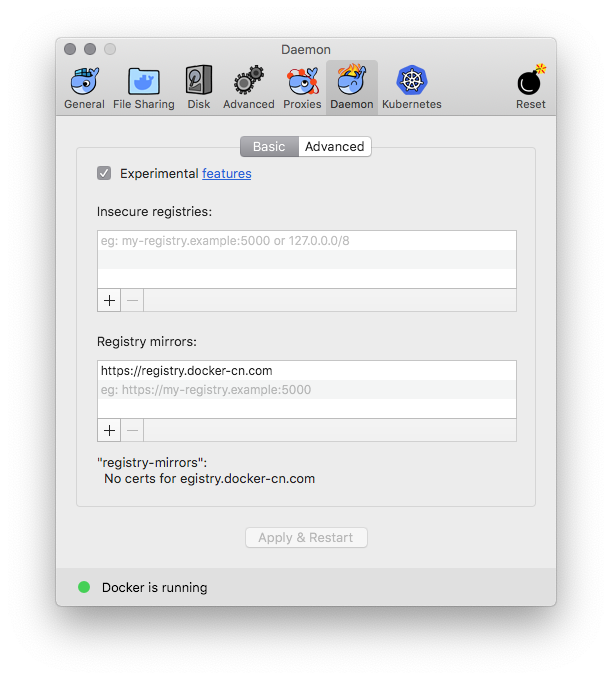Click the green Docker running status indicator
Image resolution: width=612 pixels, height=680 pixels.
[84, 587]
